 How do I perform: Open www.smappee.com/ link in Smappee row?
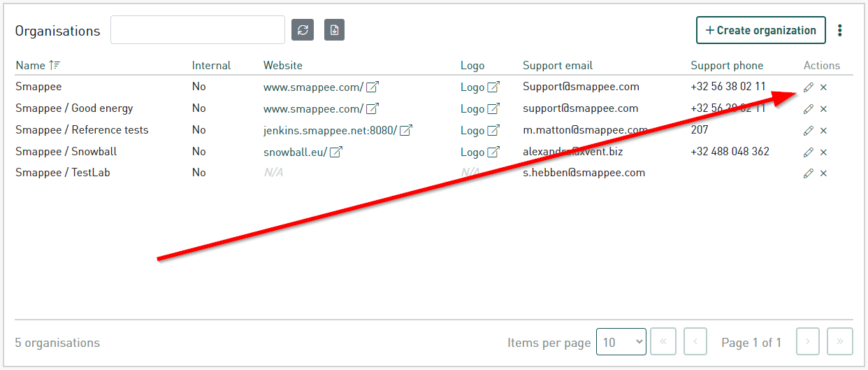click(313, 87)
